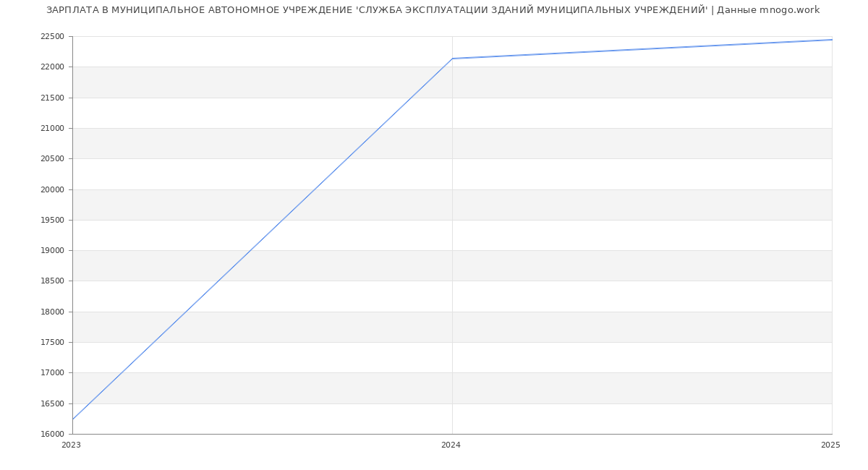Click the 22500 y-axis label
This screenshot has width=868, height=470.
(52, 37)
